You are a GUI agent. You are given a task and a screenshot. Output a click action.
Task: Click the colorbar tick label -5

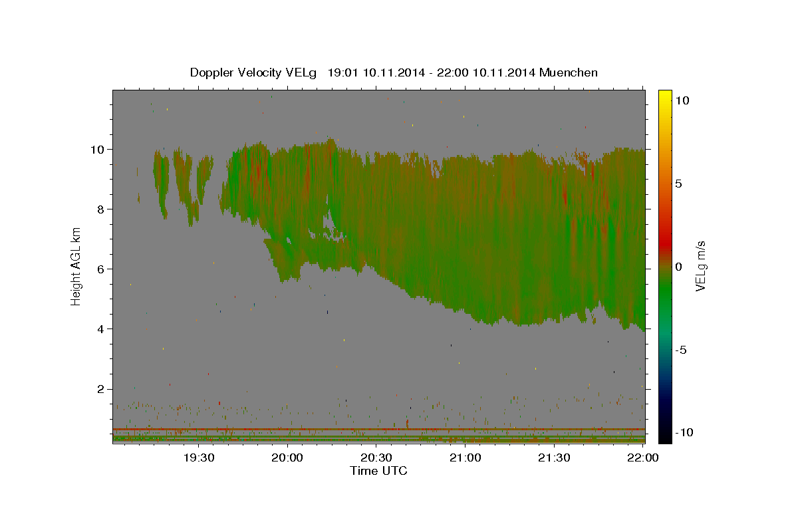pos(680,350)
